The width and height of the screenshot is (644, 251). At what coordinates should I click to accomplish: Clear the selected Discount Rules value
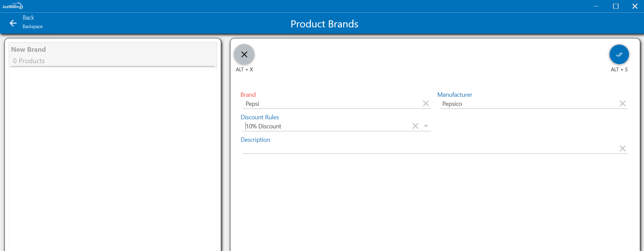[x=415, y=126]
